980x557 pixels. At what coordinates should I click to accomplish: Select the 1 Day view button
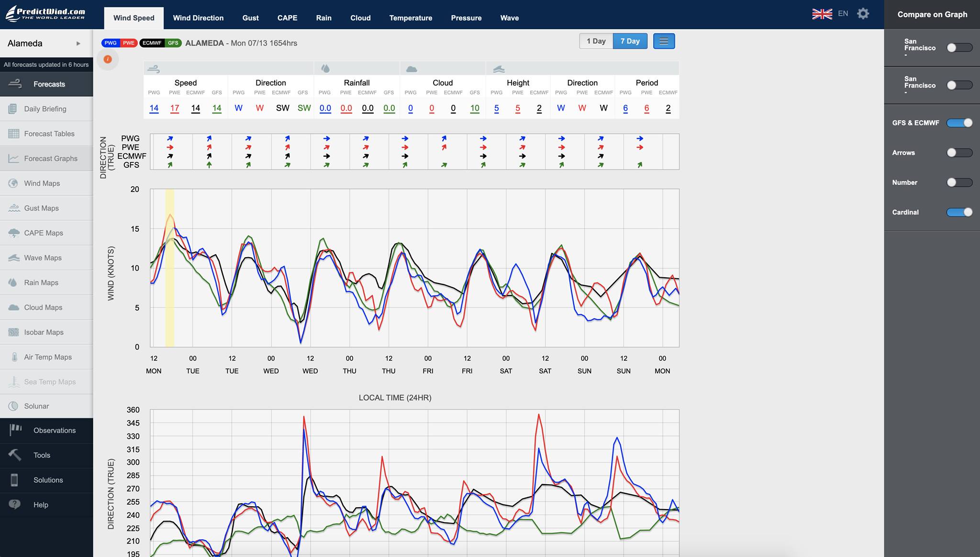[x=596, y=41]
